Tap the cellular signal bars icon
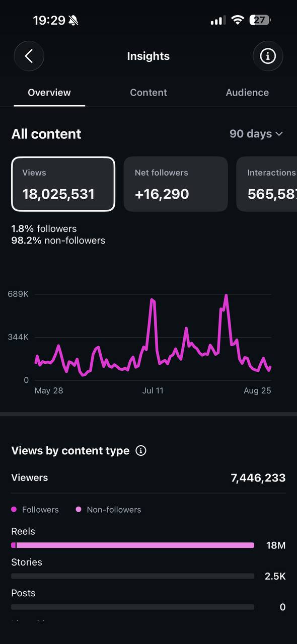Screen dimensions: 297x644 217,20
